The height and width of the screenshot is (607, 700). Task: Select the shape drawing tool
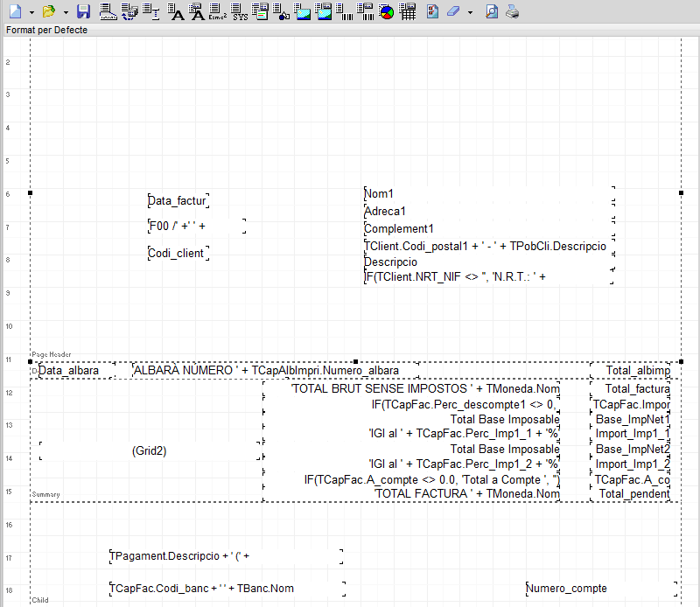(x=281, y=11)
